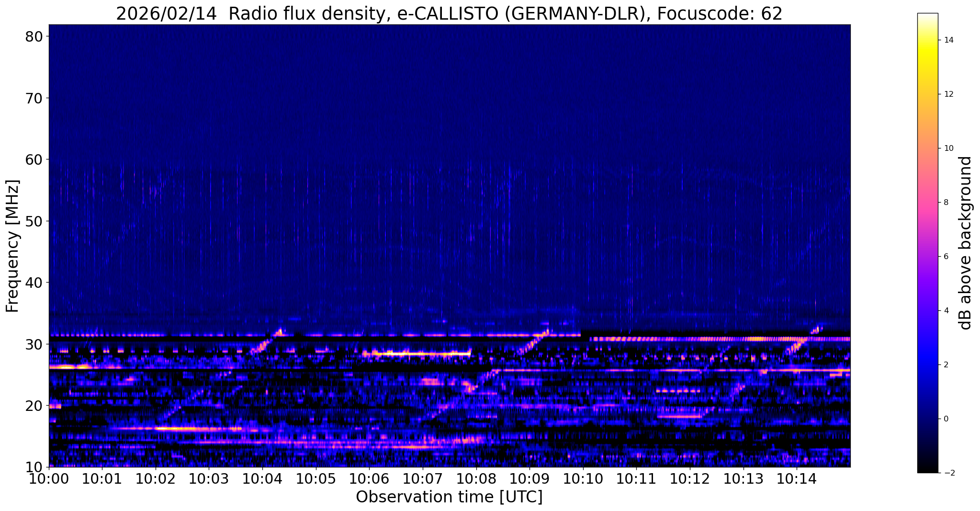Viewport: 980px width, 511px height.
Task: Click the plot title mentioning e-CALLISTO (GERMANY-DLR)
Action: coord(449,13)
